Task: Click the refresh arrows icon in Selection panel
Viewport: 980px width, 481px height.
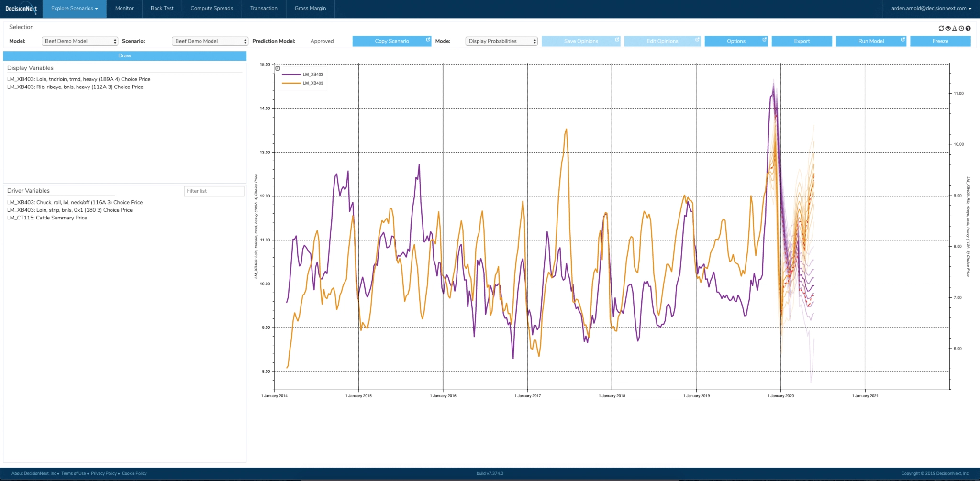Action: (941, 28)
